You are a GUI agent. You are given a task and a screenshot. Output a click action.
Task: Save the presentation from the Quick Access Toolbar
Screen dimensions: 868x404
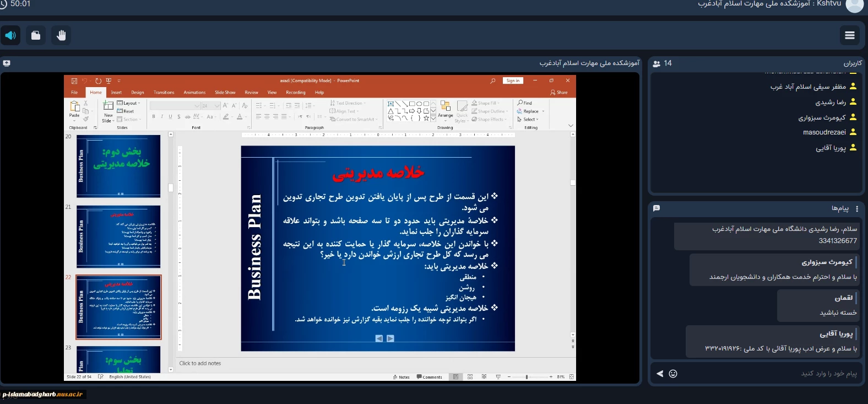(74, 81)
